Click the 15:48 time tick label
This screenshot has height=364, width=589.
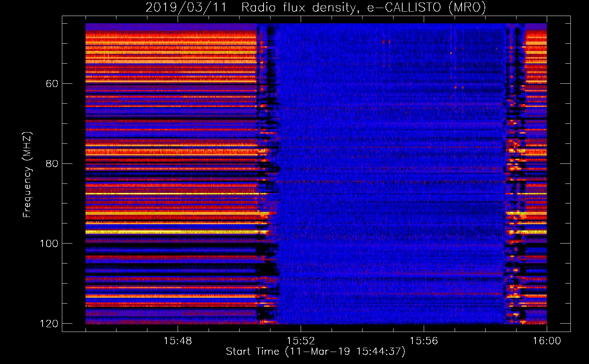[x=178, y=341]
